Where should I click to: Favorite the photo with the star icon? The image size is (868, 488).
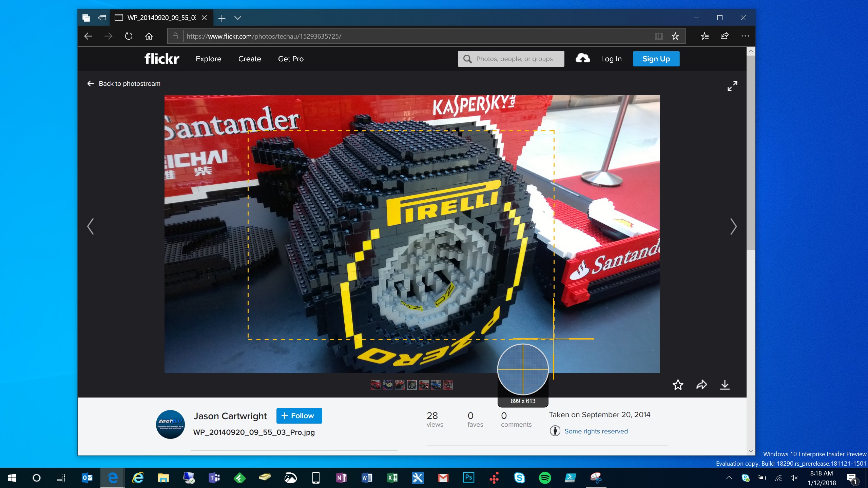678,385
